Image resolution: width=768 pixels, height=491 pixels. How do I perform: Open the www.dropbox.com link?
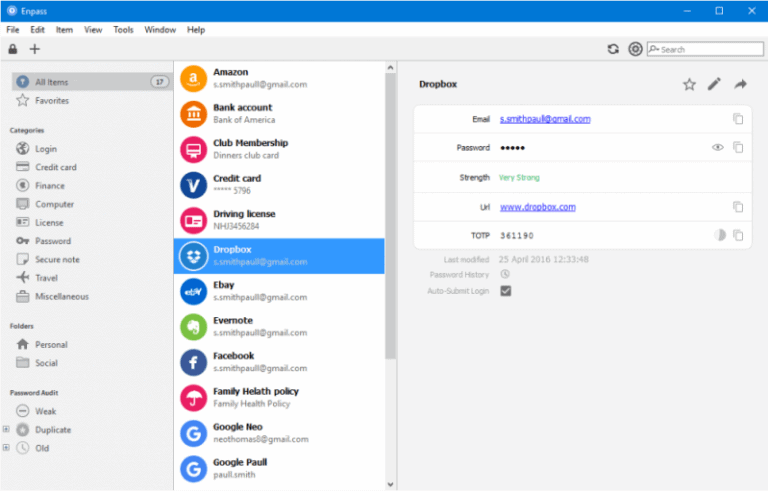(x=538, y=207)
